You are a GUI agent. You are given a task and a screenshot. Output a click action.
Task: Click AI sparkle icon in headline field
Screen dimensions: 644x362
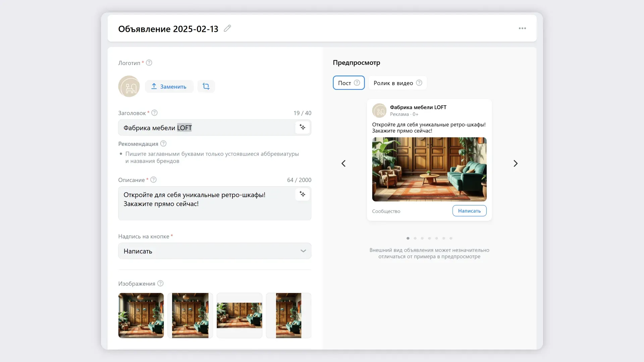click(x=302, y=127)
